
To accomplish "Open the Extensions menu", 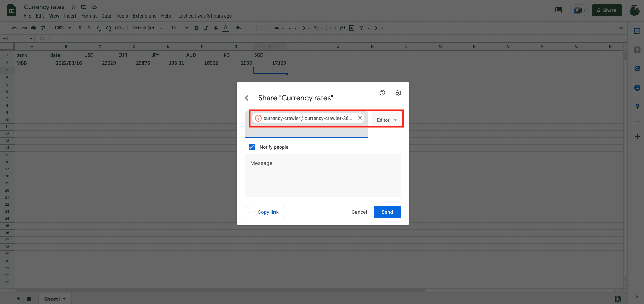I will pos(144,16).
